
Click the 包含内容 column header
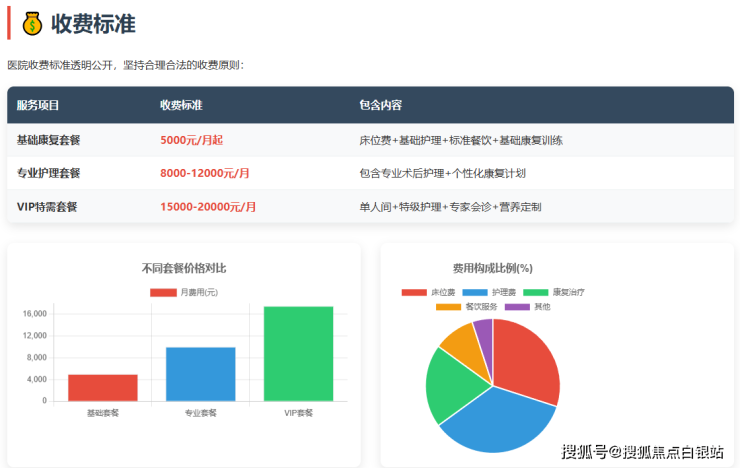coord(380,105)
